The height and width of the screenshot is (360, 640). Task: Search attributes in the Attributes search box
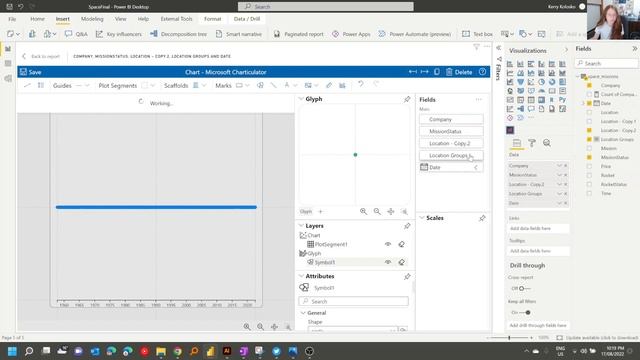[x=353, y=301]
